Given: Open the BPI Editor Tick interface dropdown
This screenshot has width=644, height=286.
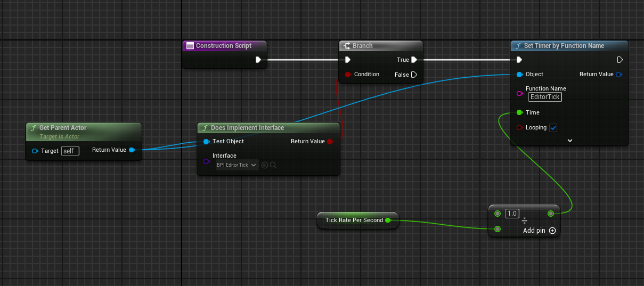Looking at the screenshot, I should point(237,165).
